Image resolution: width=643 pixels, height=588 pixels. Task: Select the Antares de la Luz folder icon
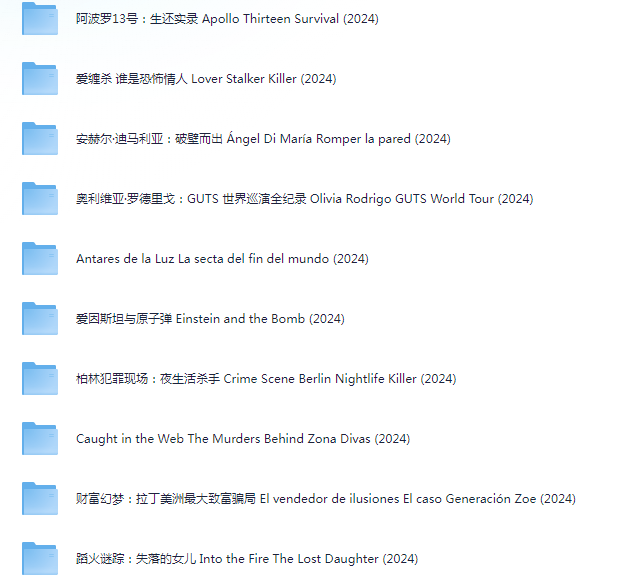pyautogui.click(x=40, y=258)
